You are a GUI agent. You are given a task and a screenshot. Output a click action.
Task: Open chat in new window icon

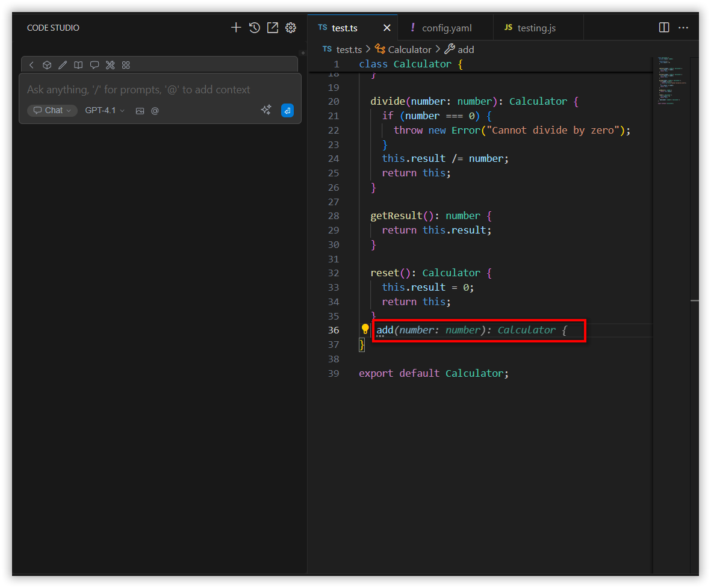tap(273, 28)
